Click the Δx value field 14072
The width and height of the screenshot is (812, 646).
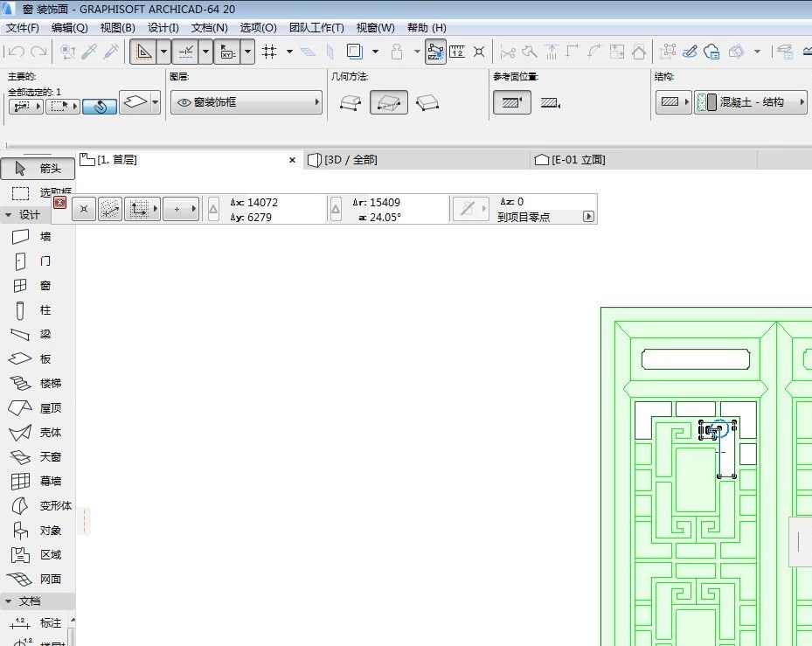262,202
